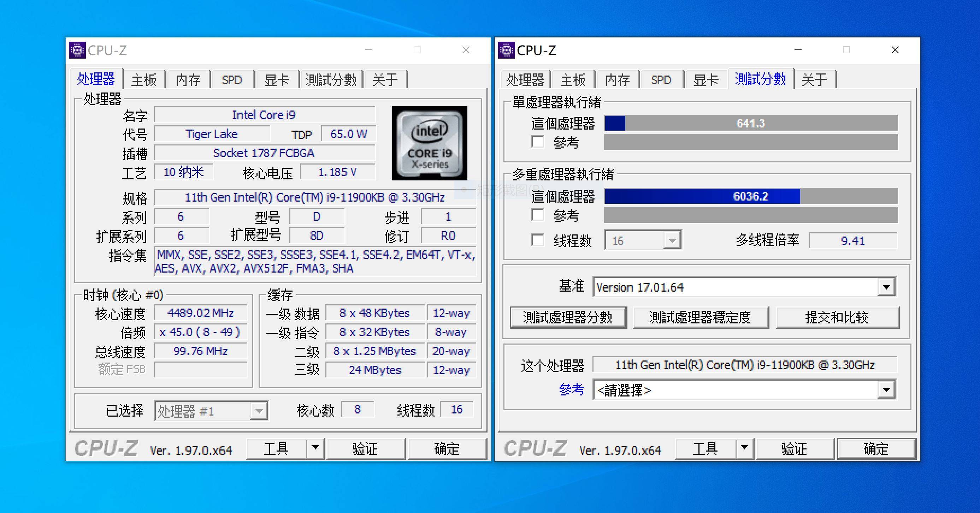
Task: Toggle the 线程数 checkbox in benchmark window
Action: pos(537,240)
